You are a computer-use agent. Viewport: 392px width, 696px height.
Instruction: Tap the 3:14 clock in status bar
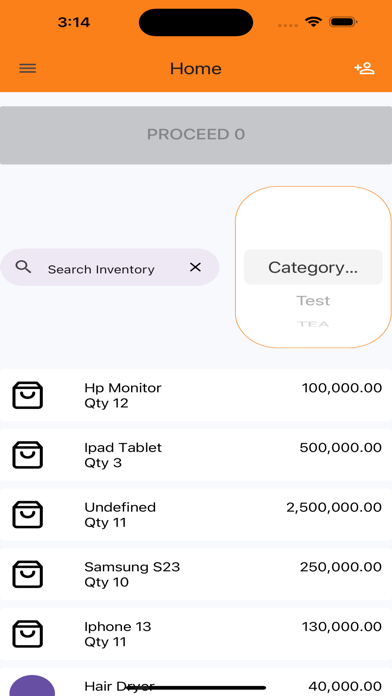(x=74, y=22)
